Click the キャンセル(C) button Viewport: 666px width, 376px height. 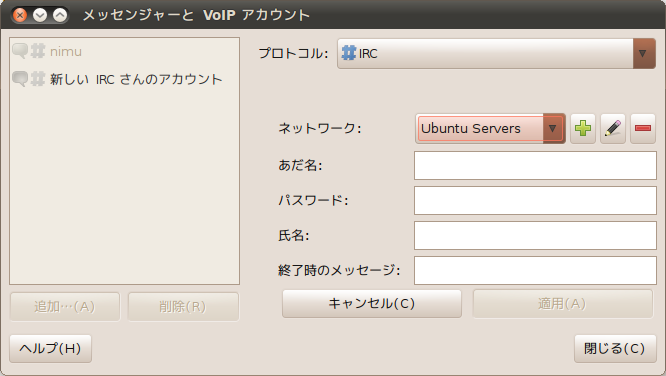[x=372, y=304]
